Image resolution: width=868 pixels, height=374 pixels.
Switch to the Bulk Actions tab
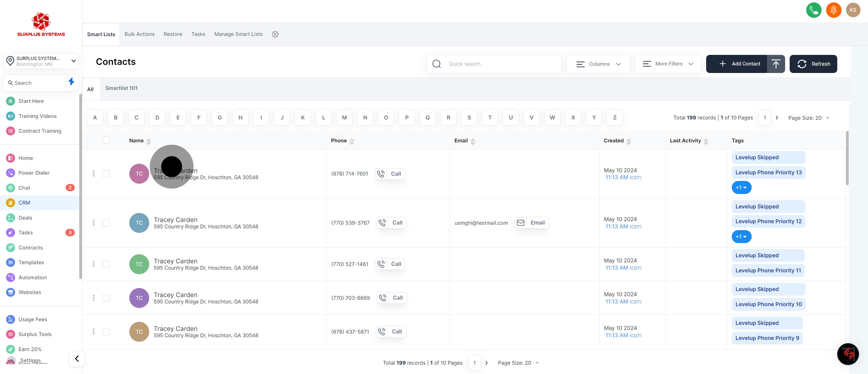tap(139, 34)
